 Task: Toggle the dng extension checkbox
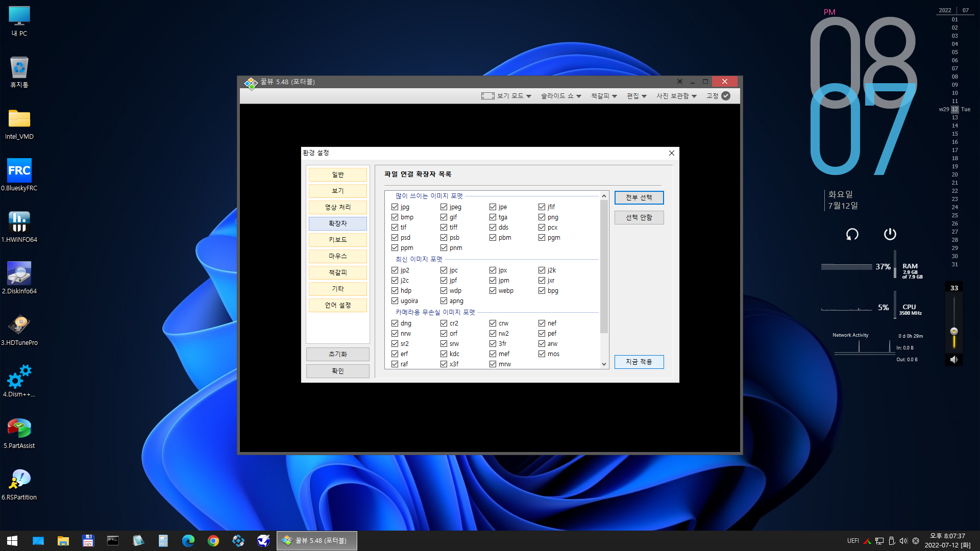(x=395, y=323)
